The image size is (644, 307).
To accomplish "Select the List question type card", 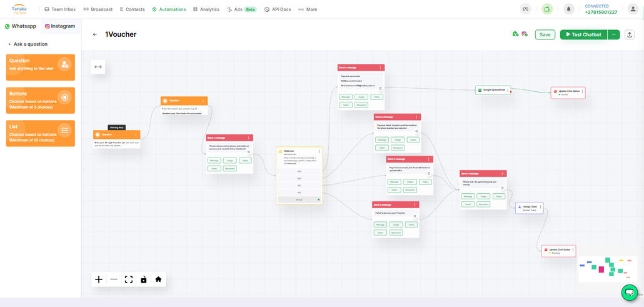I will [x=41, y=133].
